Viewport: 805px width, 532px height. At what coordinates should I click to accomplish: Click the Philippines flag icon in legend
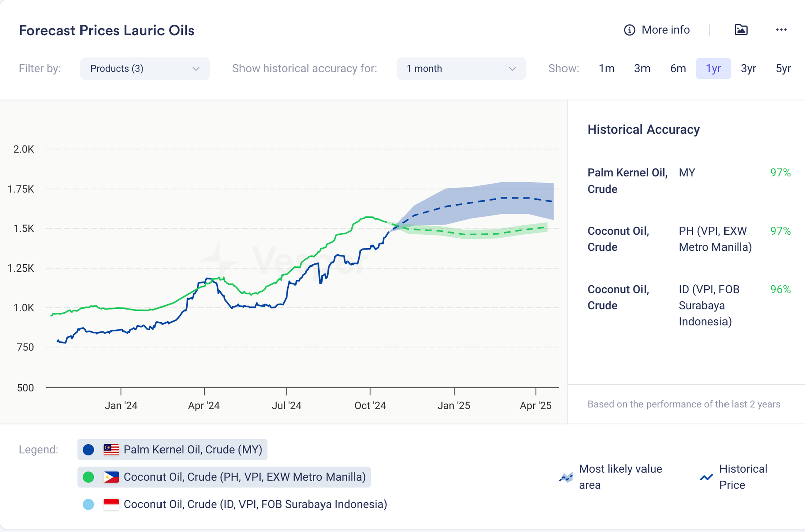pyautogui.click(x=111, y=477)
